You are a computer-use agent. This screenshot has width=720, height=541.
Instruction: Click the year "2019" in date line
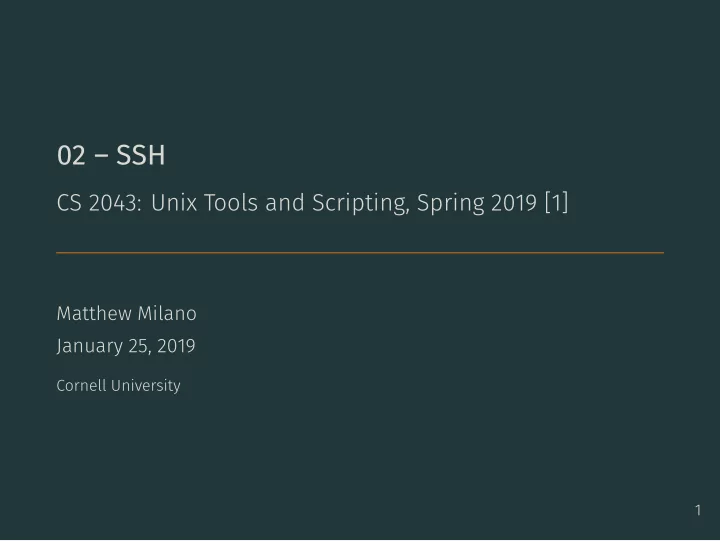pos(176,346)
